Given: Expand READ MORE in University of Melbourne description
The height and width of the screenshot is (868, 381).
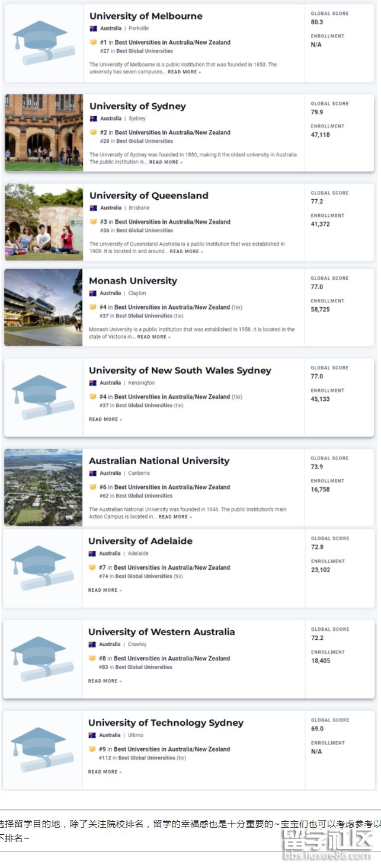Looking at the screenshot, I should pyautogui.click(x=184, y=72).
